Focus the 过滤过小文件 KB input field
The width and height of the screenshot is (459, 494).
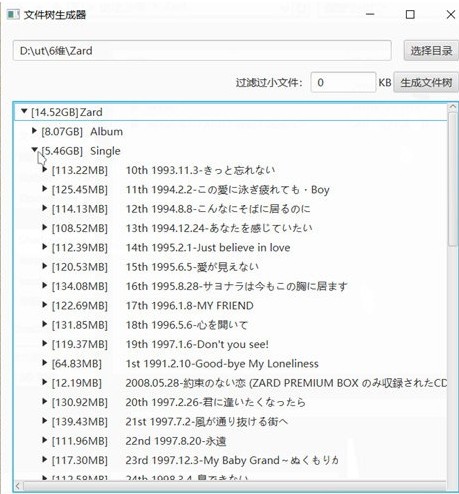coord(343,82)
